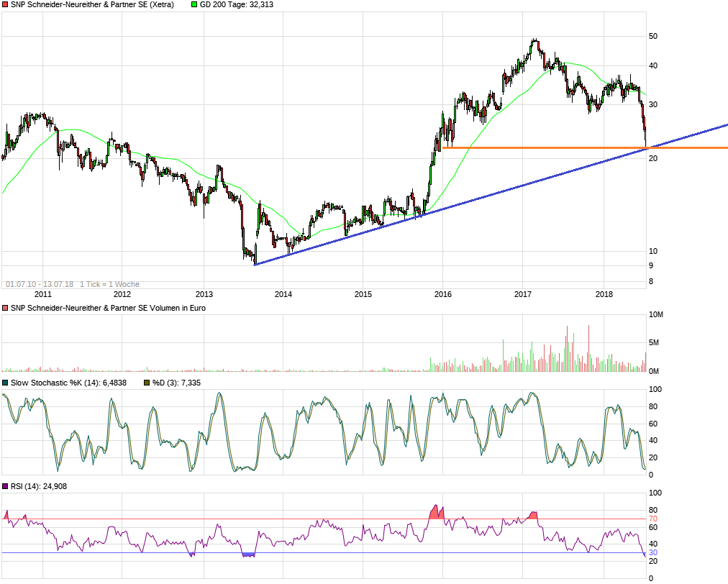Click the 'SNP Schneider-Neureither & Partner SE Volumen in Euro' label
This screenshot has width=728, height=584.
pos(108,309)
